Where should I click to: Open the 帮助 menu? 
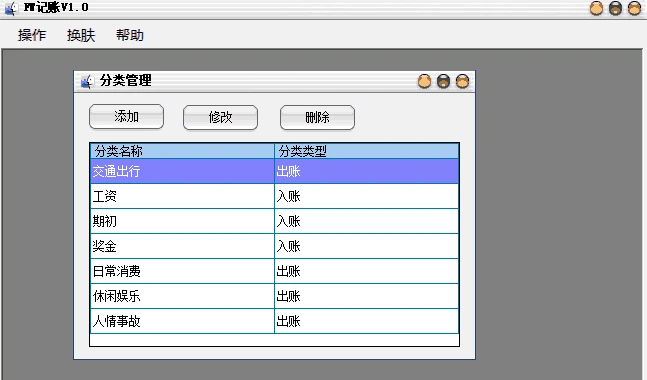point(130,35)
